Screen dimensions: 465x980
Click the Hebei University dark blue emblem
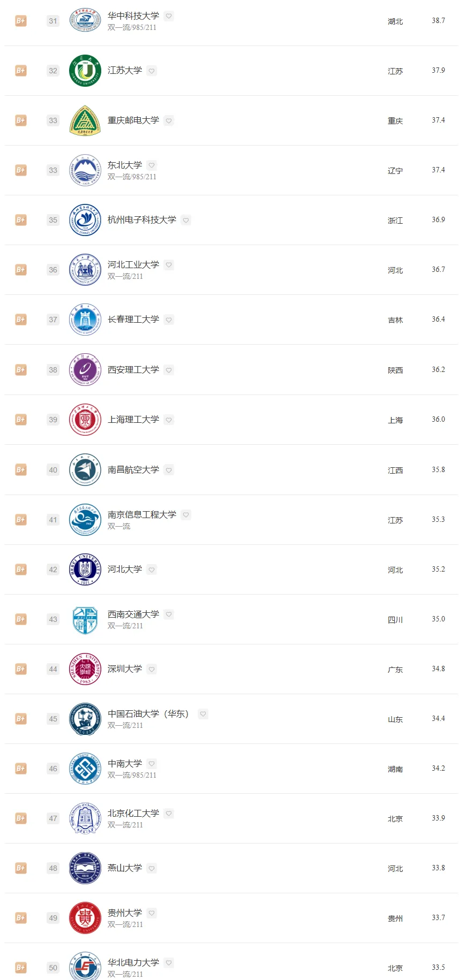click(85, 569)
